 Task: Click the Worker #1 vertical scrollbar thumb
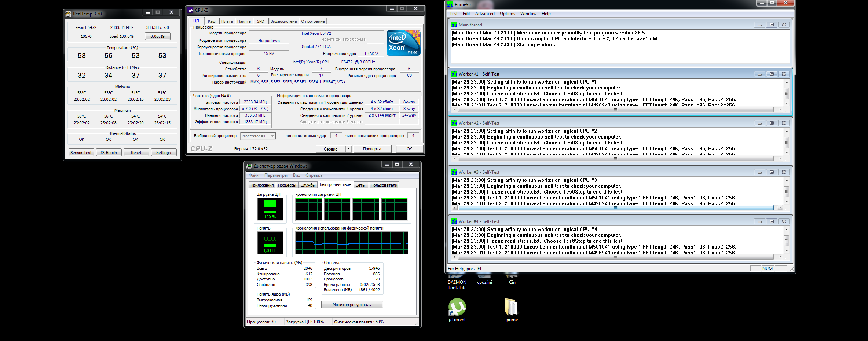click(786, 93)
